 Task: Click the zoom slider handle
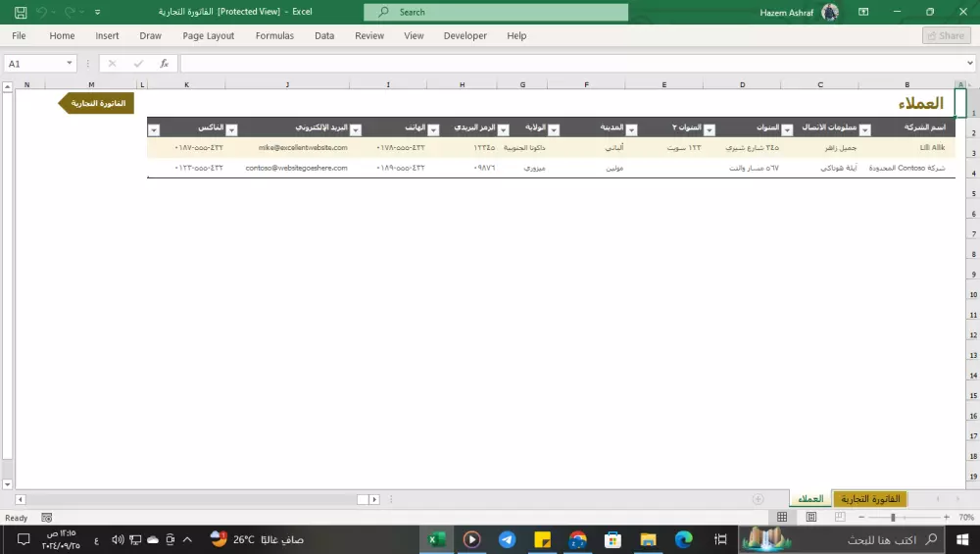[893, 517]
